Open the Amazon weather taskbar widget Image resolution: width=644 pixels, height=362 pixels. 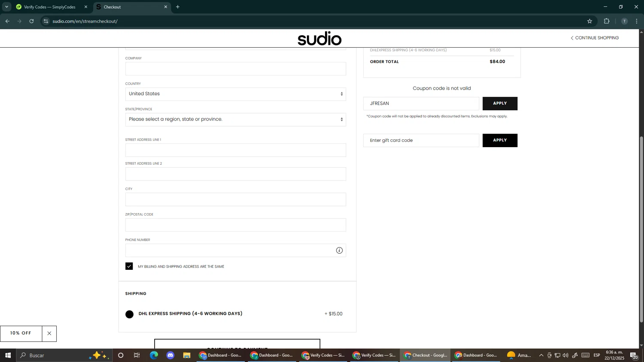click(x=519, y=355)
